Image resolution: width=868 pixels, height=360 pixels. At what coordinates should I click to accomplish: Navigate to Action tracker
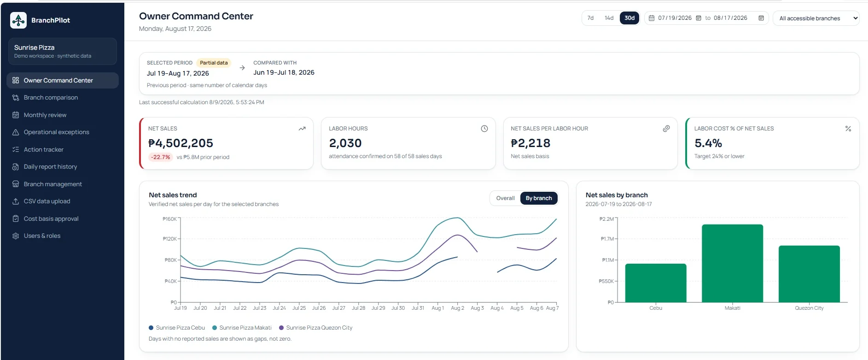click(x=63, y=149)
